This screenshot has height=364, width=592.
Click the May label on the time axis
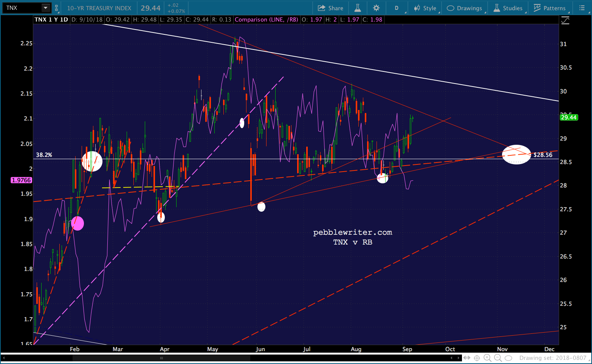point(213,349)
